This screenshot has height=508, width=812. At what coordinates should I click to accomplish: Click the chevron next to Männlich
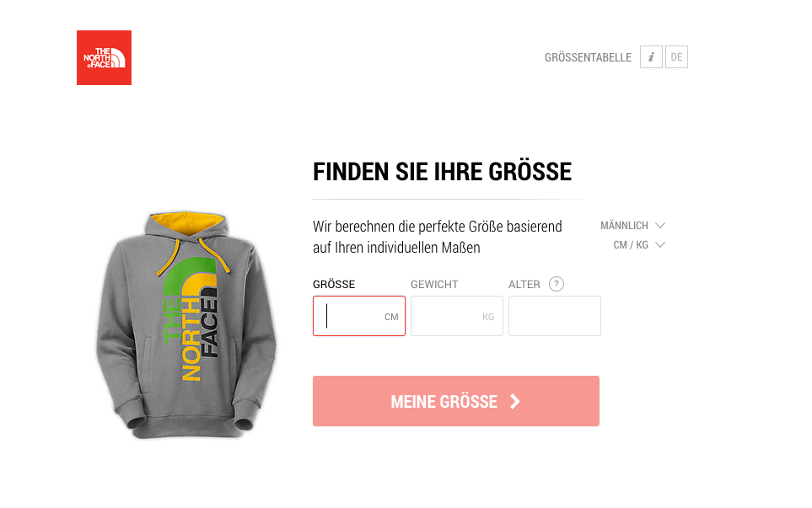pyautogui.click(x=659, y=226)
